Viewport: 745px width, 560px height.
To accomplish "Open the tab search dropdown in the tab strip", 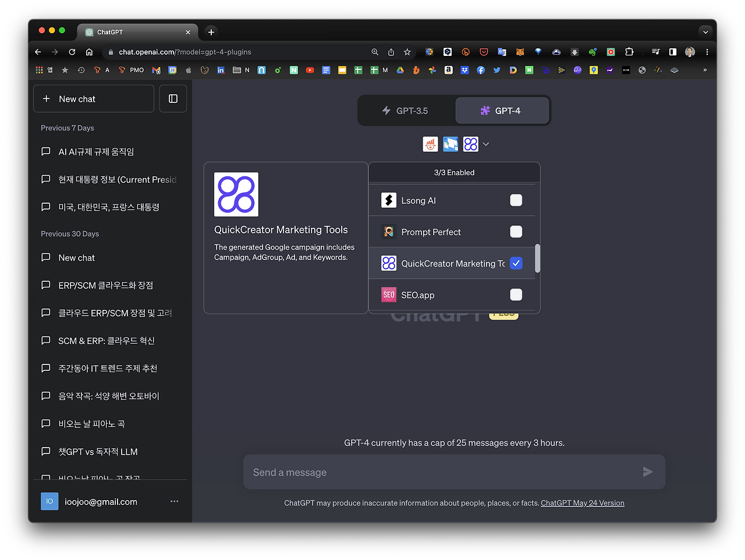I will 705,32.
